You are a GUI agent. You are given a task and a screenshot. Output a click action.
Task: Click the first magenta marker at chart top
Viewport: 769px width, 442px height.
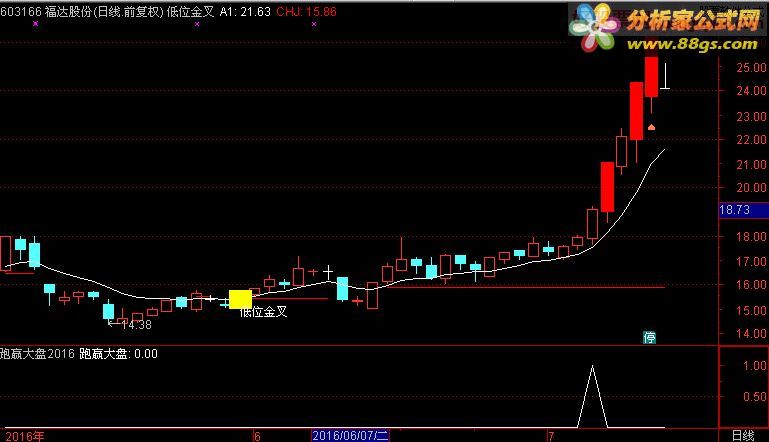tap(35, 23)
